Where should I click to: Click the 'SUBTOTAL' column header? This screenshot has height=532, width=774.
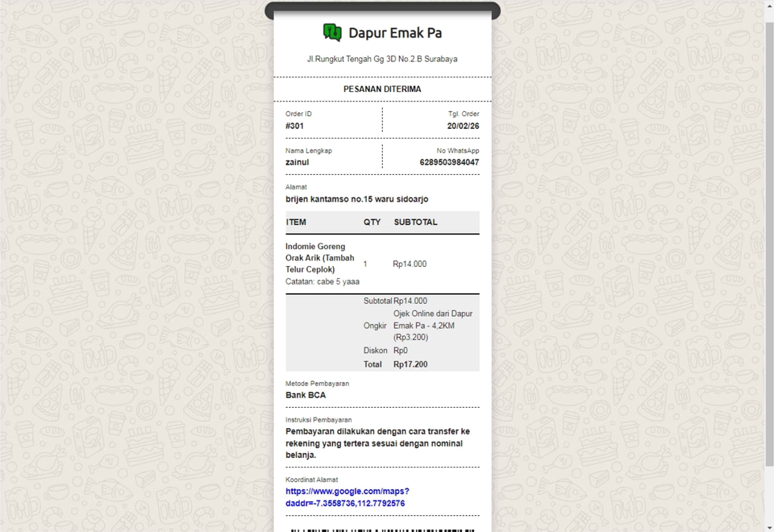coord(416,222)
